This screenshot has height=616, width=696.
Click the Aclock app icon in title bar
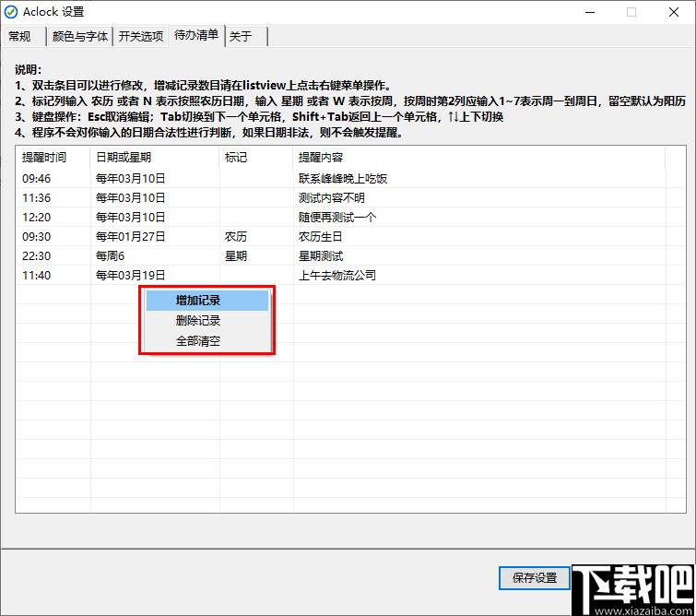coord(11,12)
